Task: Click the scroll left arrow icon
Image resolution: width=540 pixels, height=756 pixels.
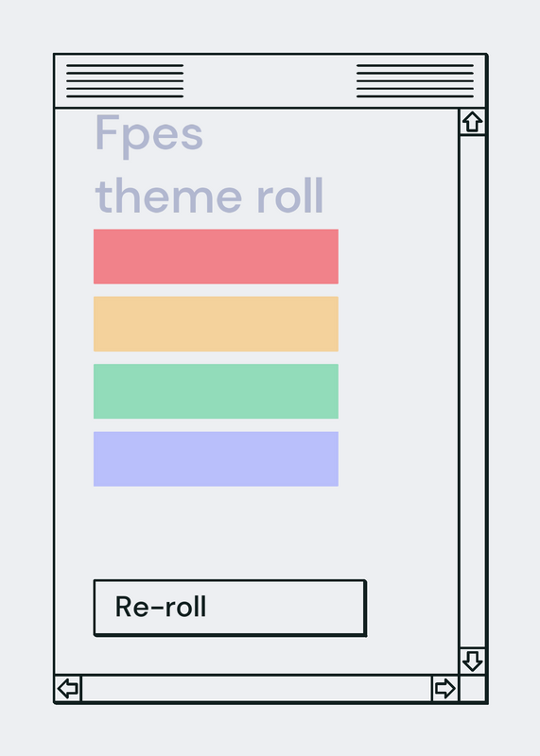Action: pyautogui.click(x=68, y=688)
